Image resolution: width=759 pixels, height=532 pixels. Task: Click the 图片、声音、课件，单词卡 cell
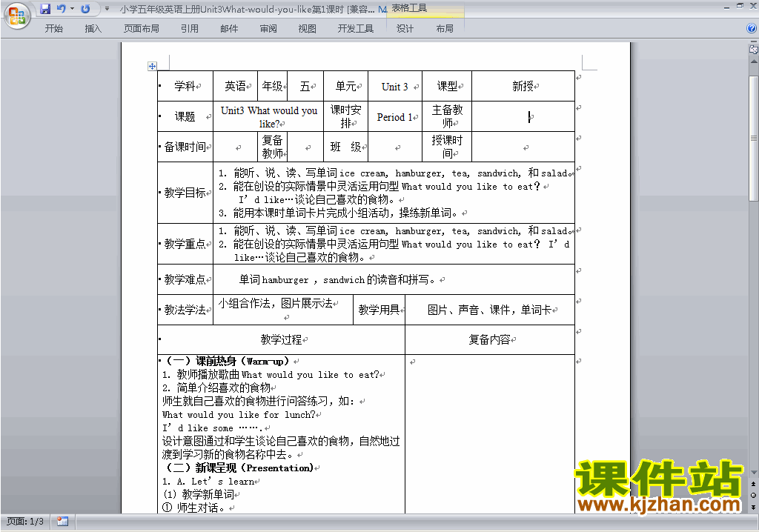pos(490,310)
